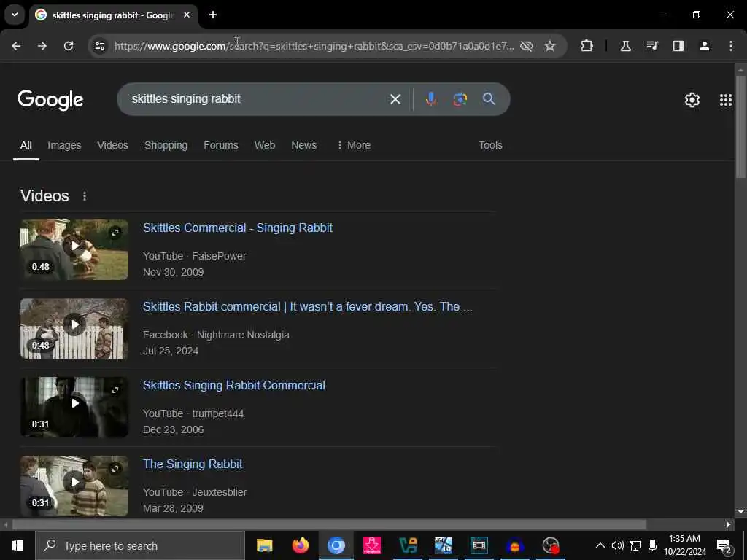Click the crossed-out eye icon in the address bar
The width and height of the screenshot is (747, 560).
[x=527, y=46]
